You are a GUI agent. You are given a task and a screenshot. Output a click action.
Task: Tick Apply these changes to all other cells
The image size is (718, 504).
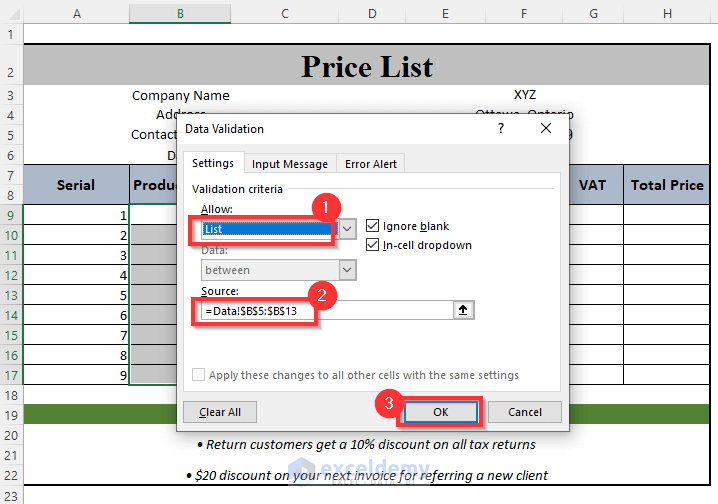198,375
